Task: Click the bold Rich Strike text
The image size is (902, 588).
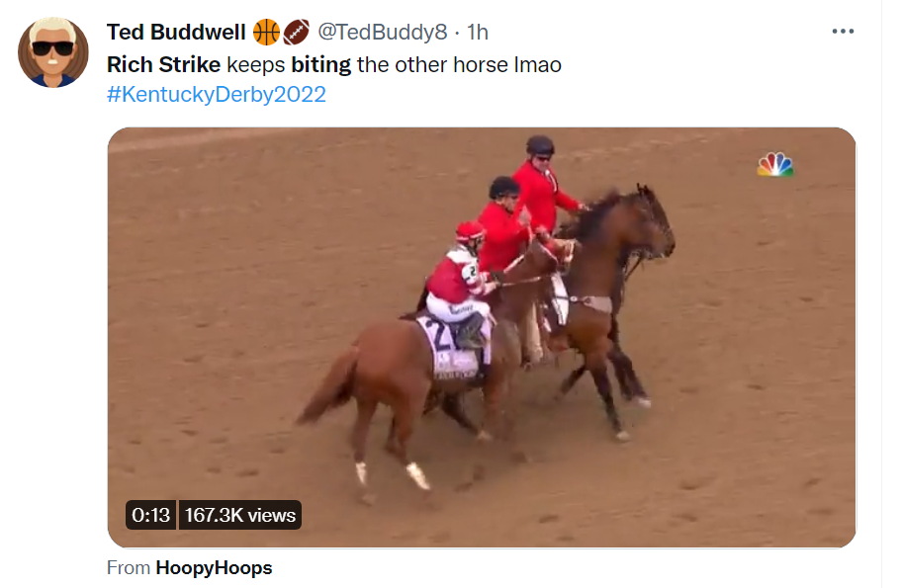Action: 164,64
